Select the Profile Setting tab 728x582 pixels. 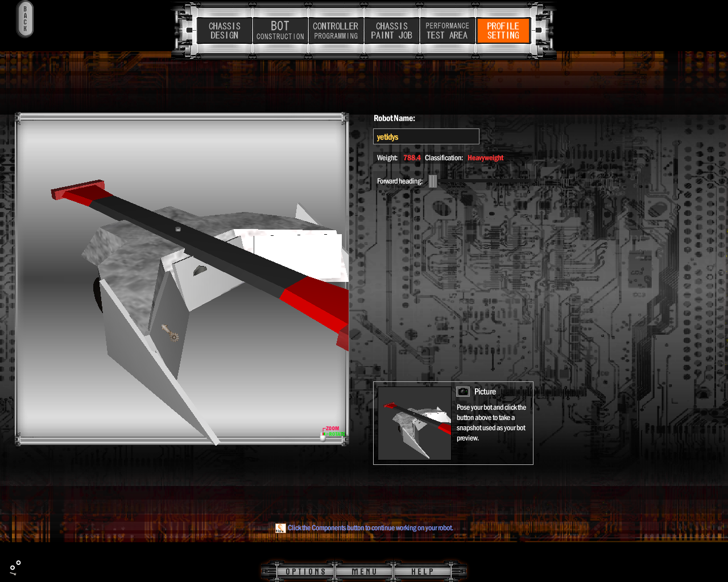pos(503,31)
